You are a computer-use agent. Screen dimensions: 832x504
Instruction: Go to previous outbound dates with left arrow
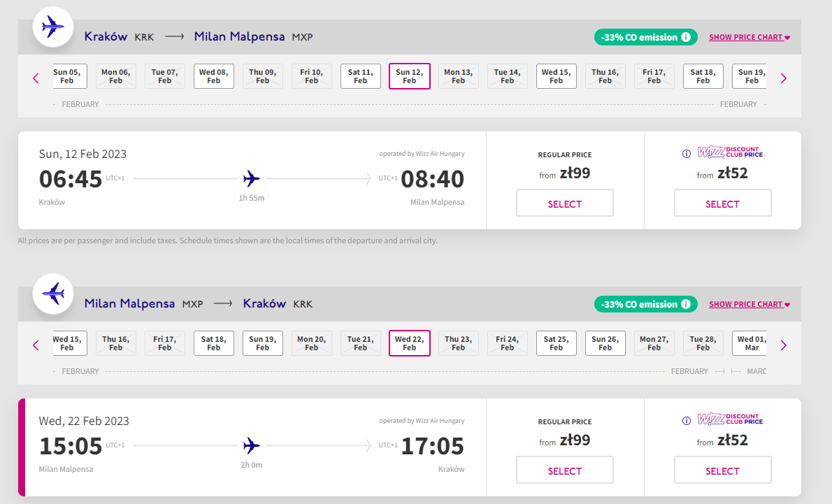[x=36, y=78]
